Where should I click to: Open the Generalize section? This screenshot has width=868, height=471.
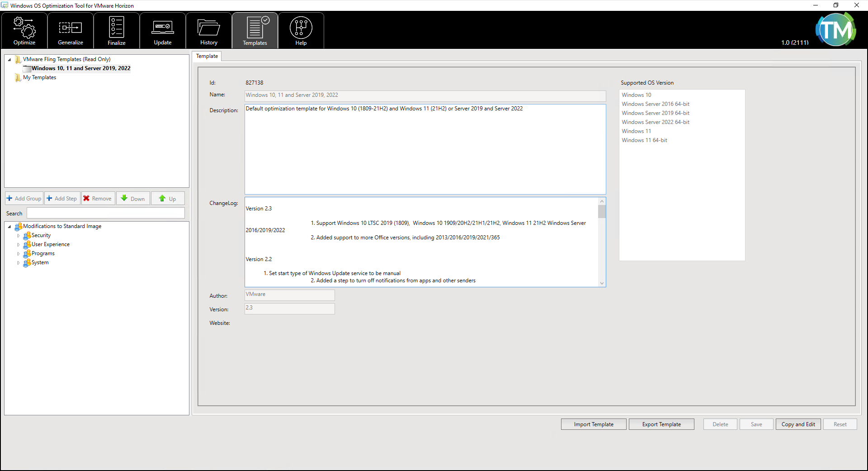click(71, 30)
